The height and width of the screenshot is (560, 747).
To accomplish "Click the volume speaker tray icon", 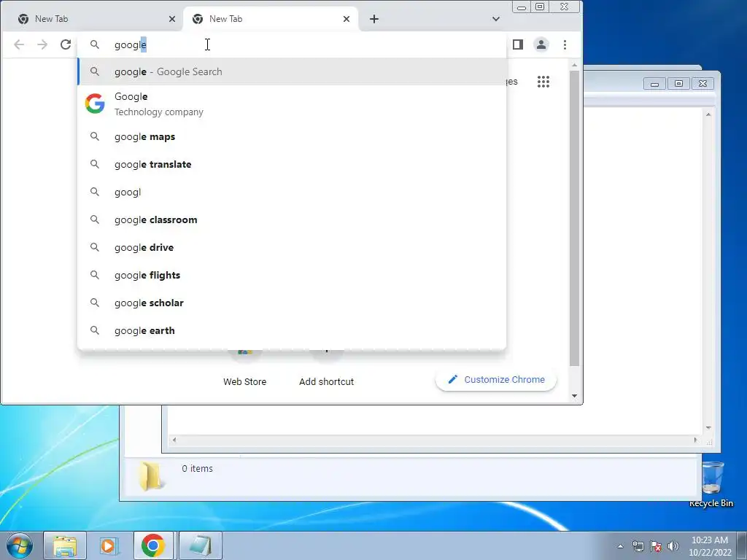I will coord(673,546).
